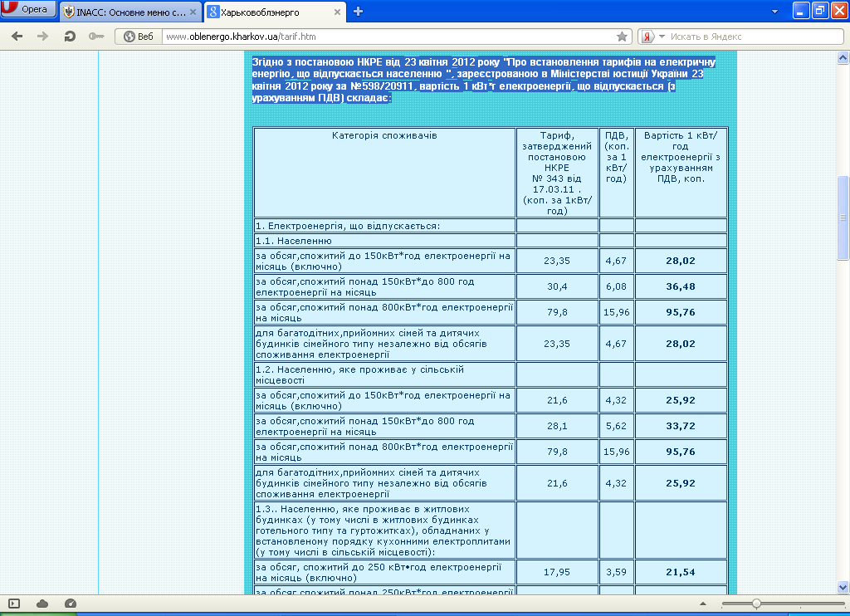Click the highlighted "Згідно з постановою НКРЕ" paragraph

pos(484,80)
